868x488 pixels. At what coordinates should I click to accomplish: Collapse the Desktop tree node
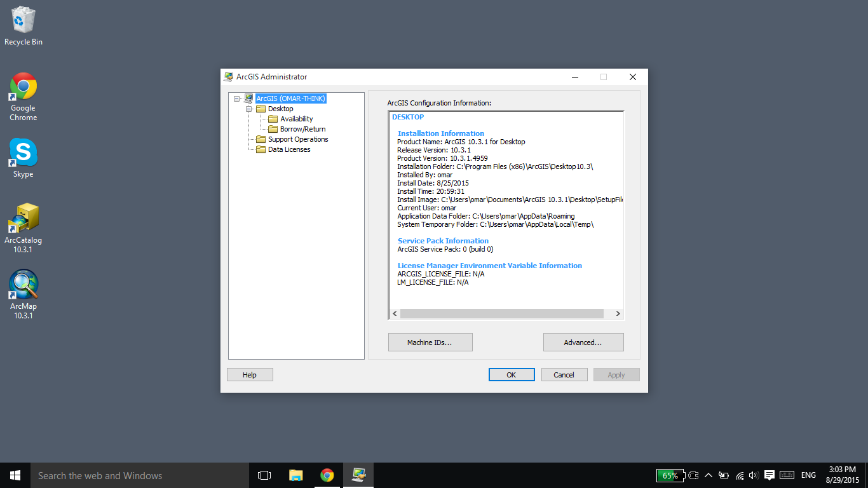coord(248,109)
